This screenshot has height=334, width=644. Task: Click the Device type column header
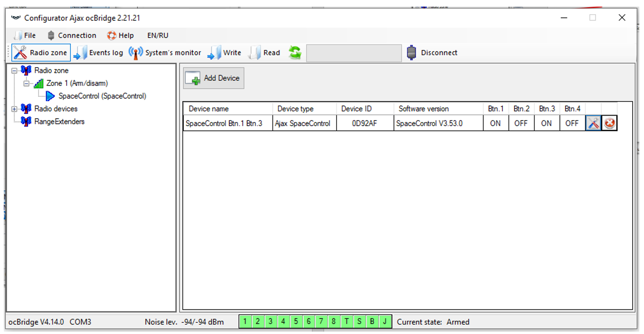[x=305, y=109]
